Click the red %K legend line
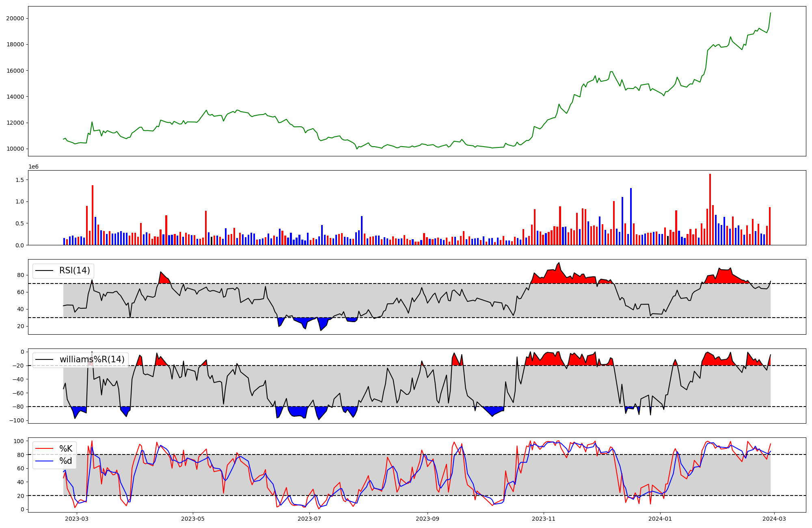Image resolution: width=812 pixels, height=528 pixels. point(45,448)
